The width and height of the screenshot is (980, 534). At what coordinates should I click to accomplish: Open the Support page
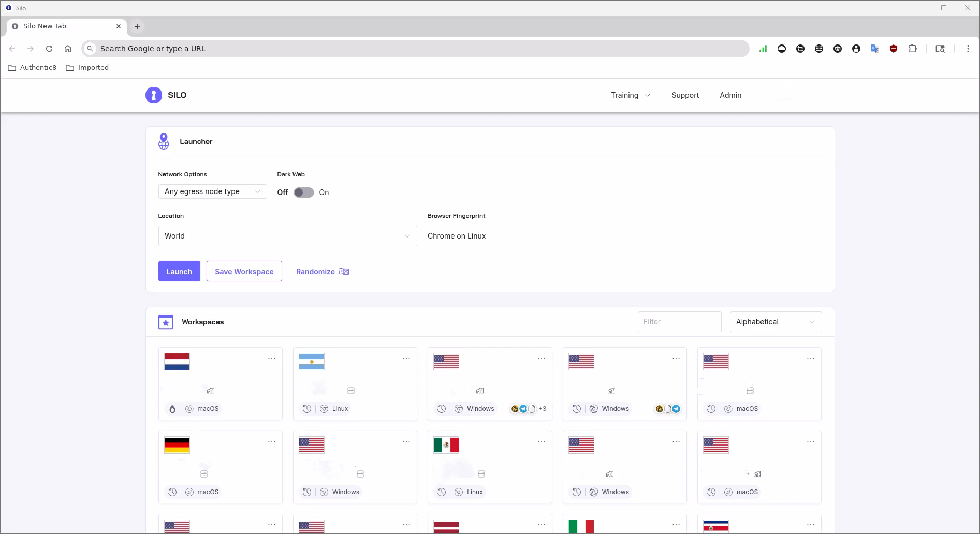pyautogui.click(x=685, y=95)
